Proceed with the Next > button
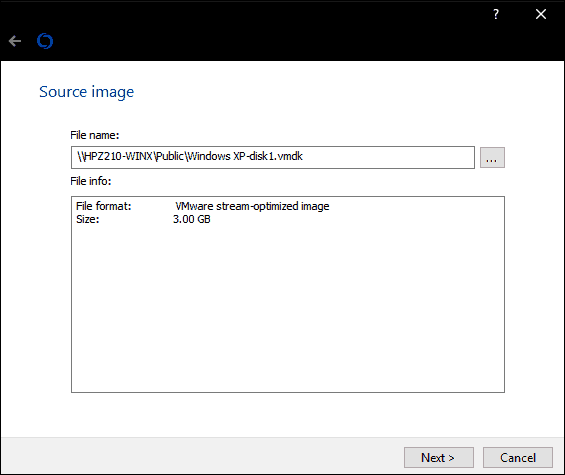The width and height of the screenshot is (565, 475). [x=439, y=457]
